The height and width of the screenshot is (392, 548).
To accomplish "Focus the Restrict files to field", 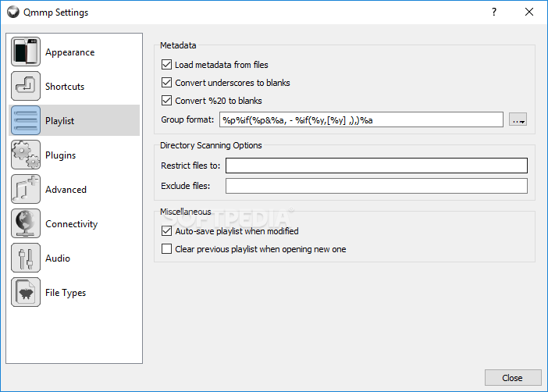I will coord(376,166).
